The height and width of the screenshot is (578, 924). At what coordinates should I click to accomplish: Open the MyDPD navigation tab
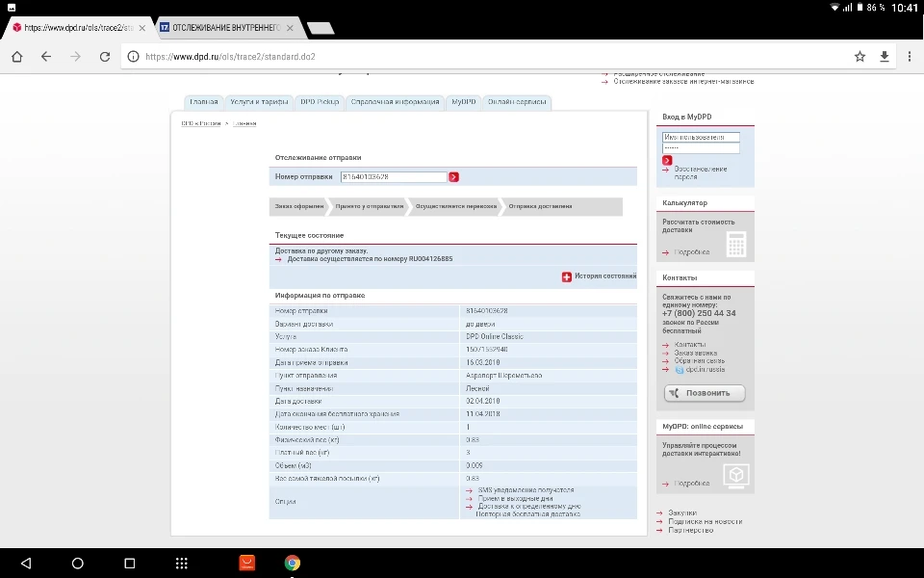coord(463,102)
